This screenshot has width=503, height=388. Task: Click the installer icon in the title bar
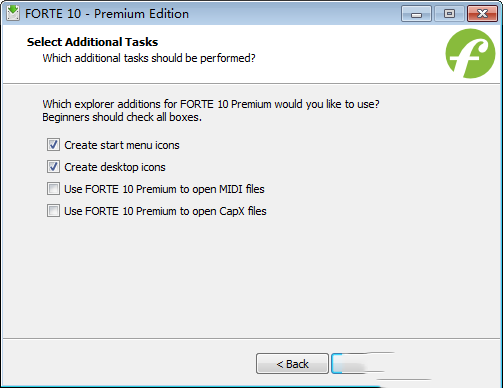click(x=13, y=13)
